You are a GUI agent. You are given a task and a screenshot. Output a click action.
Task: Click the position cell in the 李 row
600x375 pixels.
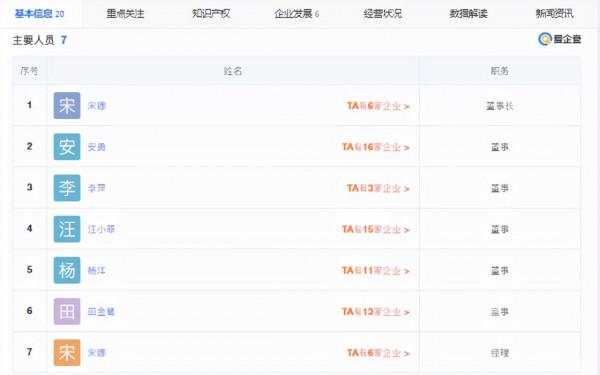click(x=500, y=188)
